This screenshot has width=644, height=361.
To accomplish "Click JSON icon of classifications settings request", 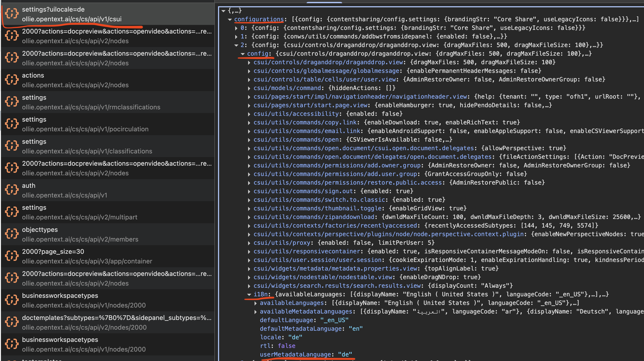I will tap(12, 146).
